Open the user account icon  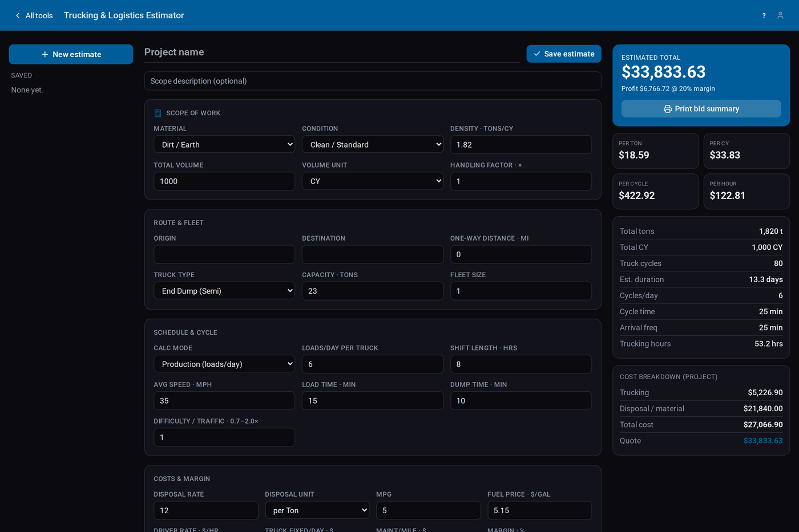[780, 15]
